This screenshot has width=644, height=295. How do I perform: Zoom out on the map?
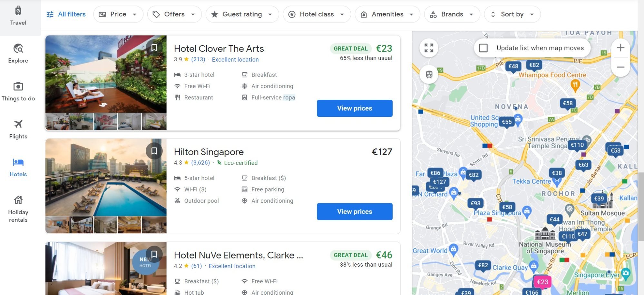tap(620, 67)
